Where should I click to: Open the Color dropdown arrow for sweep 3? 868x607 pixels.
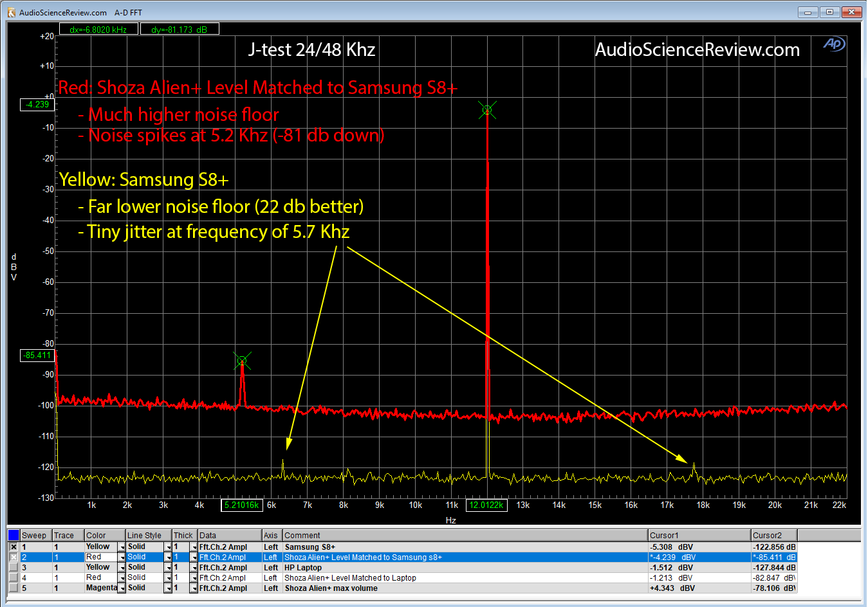click(122, 568)
